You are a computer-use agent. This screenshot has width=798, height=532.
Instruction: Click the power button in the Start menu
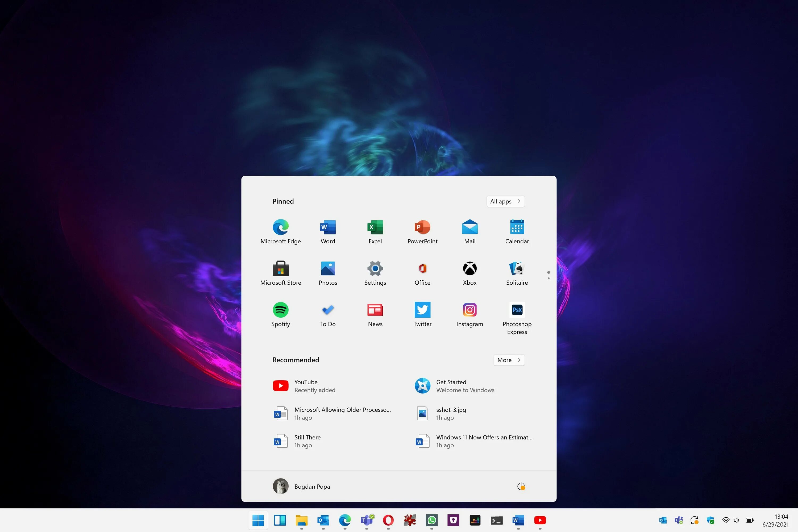[521, 486]
